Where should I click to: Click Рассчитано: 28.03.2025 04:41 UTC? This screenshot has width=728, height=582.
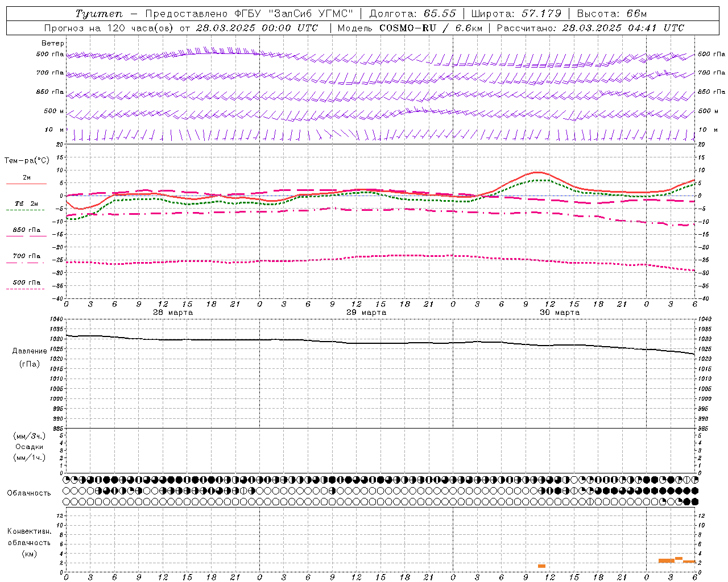pyautogui.click(x=590, y=28)
